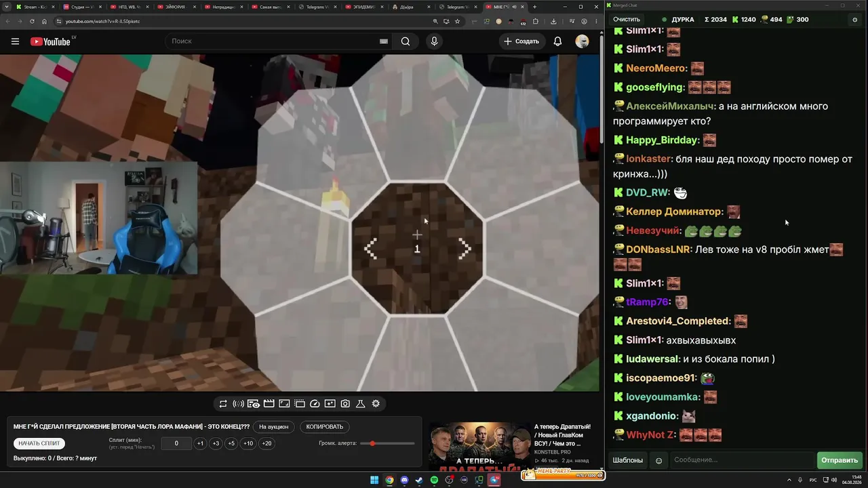Click Отправить to send chat message

tap(840, 460)
